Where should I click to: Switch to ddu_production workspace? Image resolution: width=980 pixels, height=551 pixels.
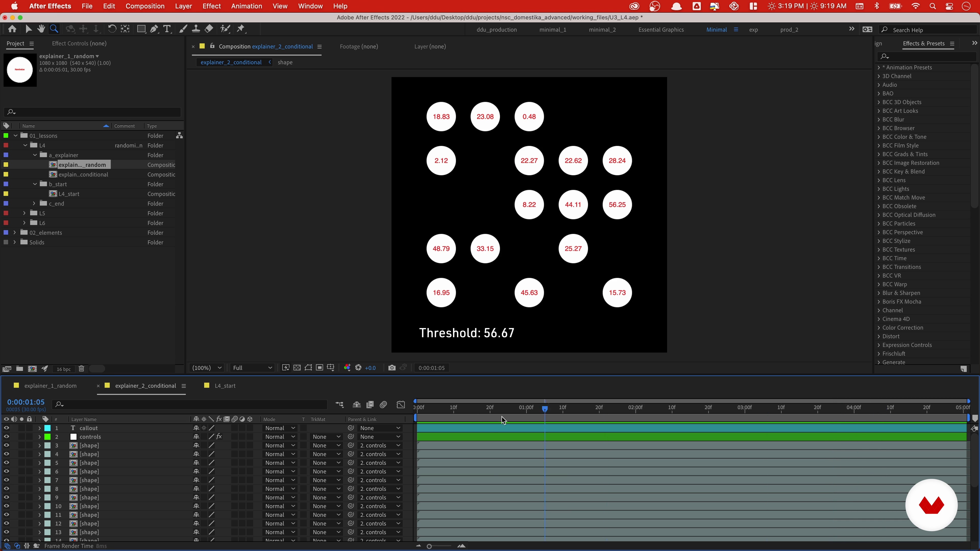[x=496, y=30]
